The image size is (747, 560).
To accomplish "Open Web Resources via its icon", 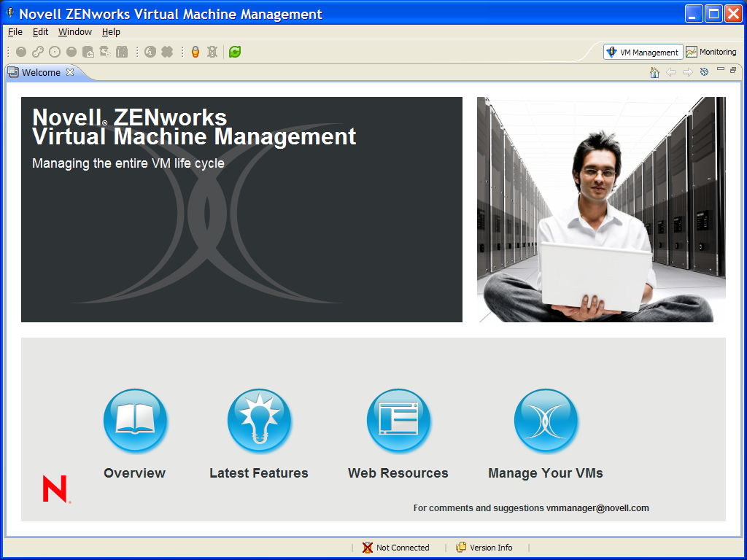I will pos(398,420).
